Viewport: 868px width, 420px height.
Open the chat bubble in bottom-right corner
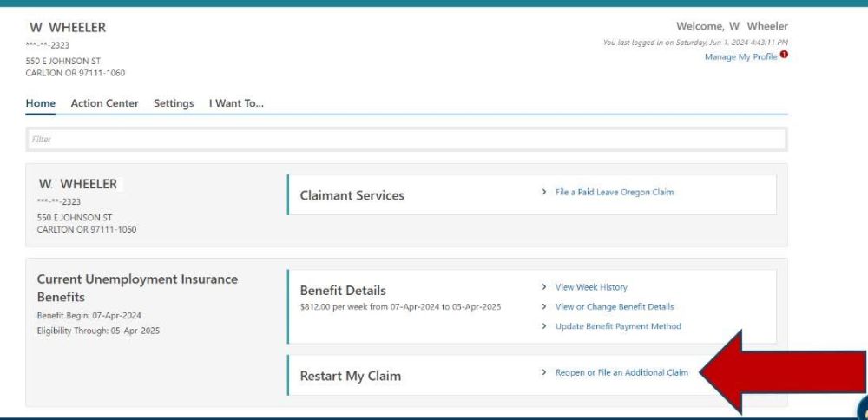point(862,410)
